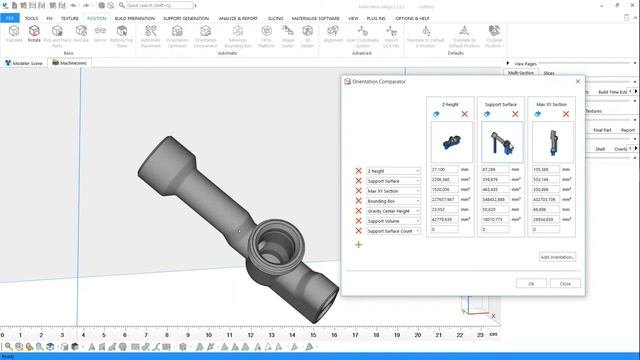The height and width of the screenshot is (360, 640).
Task: Switch to the TOOLS ribbon tab
Action: [31, 18]
